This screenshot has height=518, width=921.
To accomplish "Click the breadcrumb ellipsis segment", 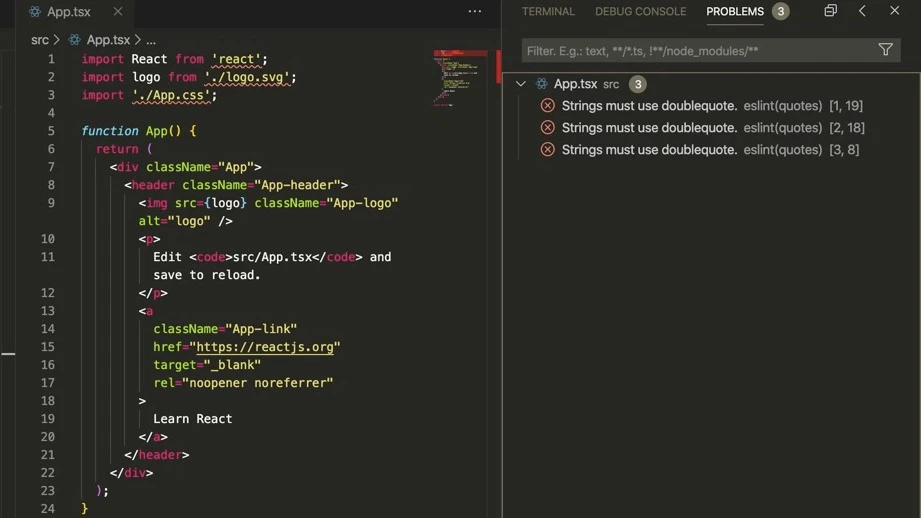I will click(x=151, y=40).
